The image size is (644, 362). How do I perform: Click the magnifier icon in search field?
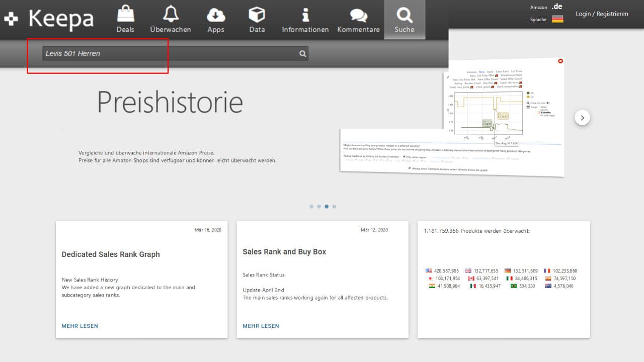302,54
